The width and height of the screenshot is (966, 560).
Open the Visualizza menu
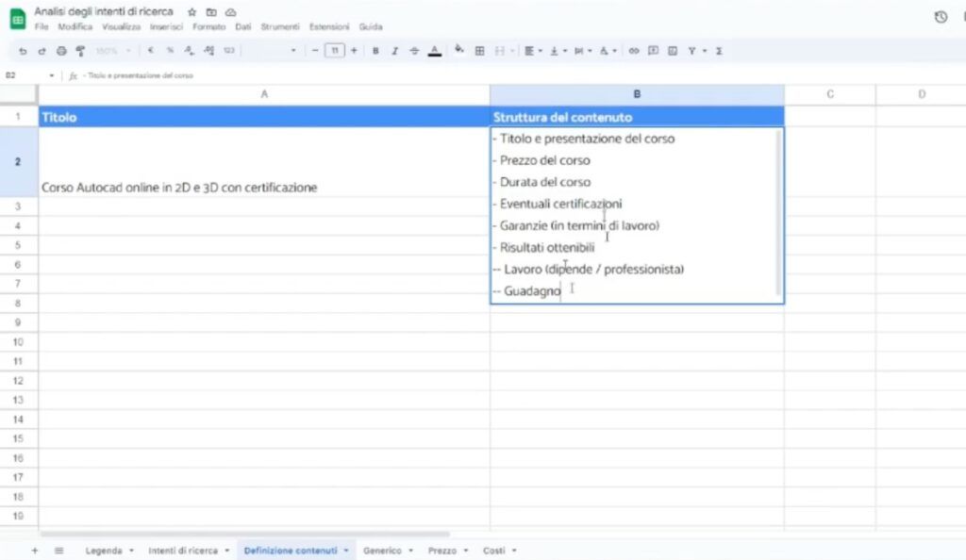121,26
